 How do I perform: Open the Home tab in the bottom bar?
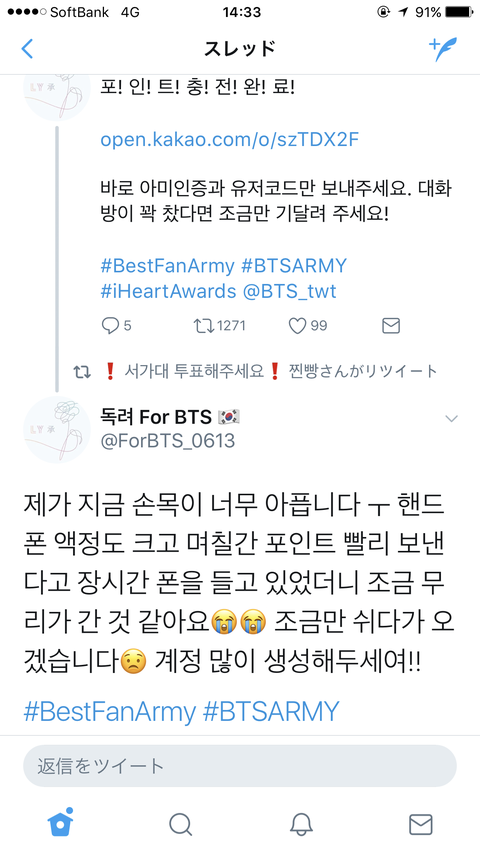pyautogui.click(x=60, y=823)
